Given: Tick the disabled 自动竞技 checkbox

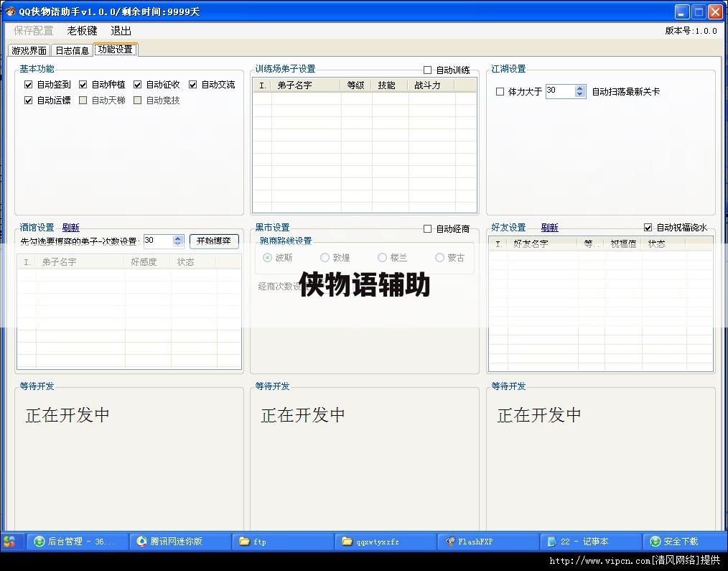Looking at the screenshot, I should point(137,101).
